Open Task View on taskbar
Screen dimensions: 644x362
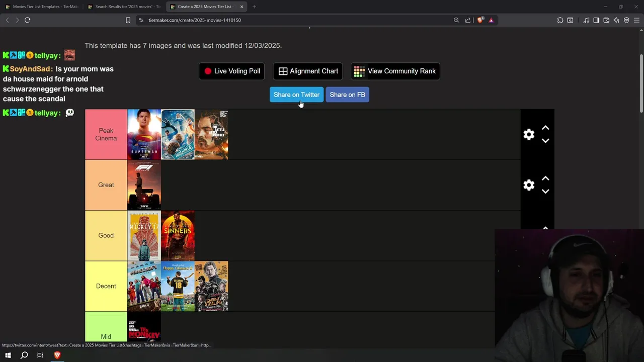coord(40,355)
